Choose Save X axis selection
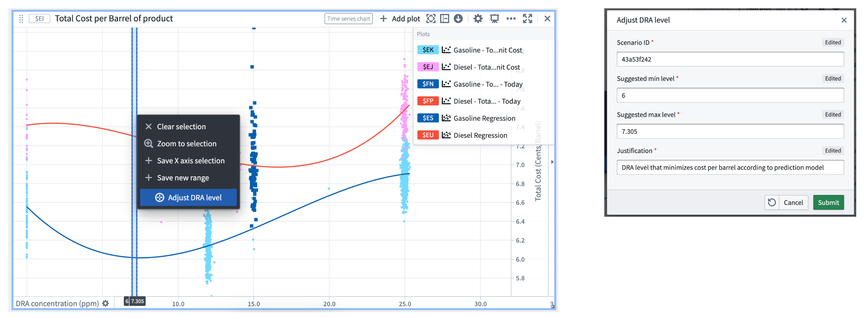This screenshot has height=318, width=868. tap(188, 161)
